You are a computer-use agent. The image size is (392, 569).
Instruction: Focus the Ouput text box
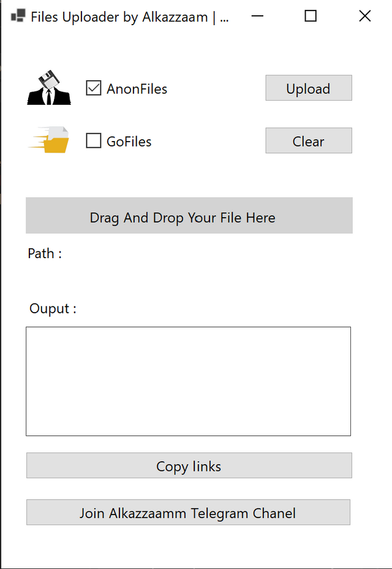pyautogui.click(x=188, y=381)
